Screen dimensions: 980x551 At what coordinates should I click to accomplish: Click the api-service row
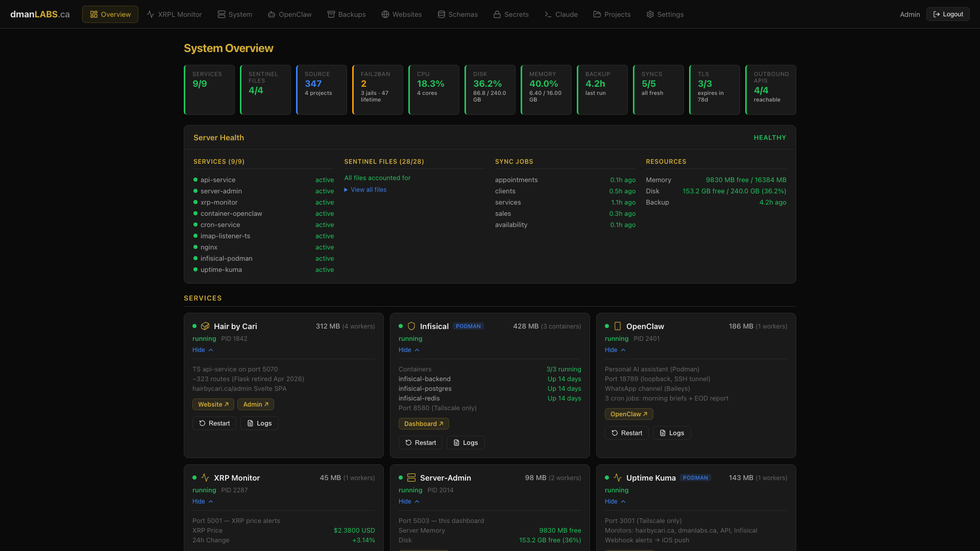[263, 180]
